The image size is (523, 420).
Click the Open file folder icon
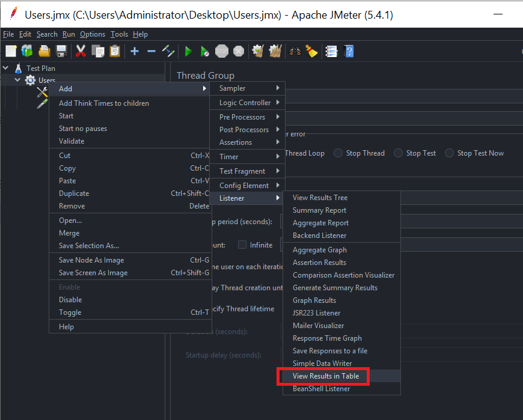(x=44, y=51)
